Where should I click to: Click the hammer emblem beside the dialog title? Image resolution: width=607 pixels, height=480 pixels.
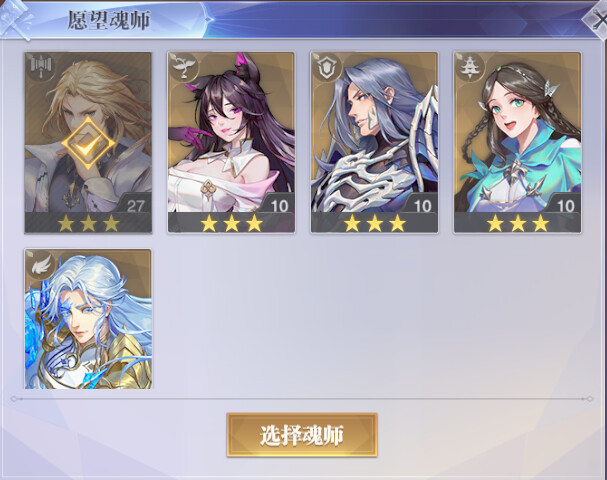pyautogui.click(x=17, y=19)
